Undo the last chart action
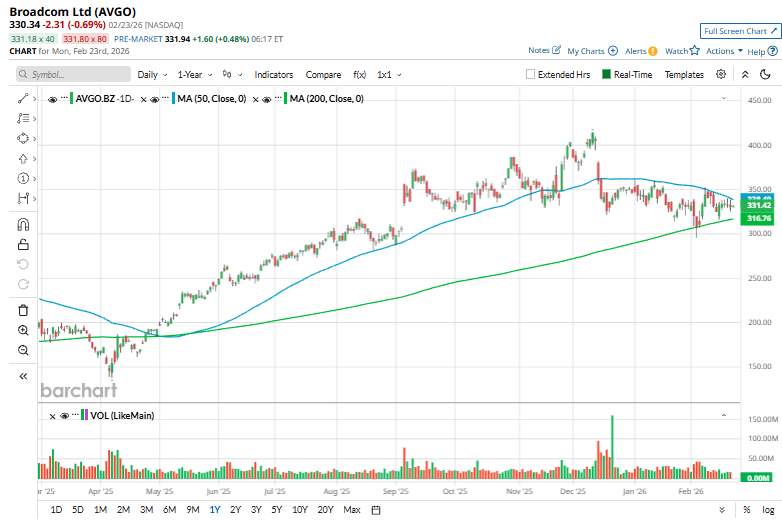 [23, 264]
